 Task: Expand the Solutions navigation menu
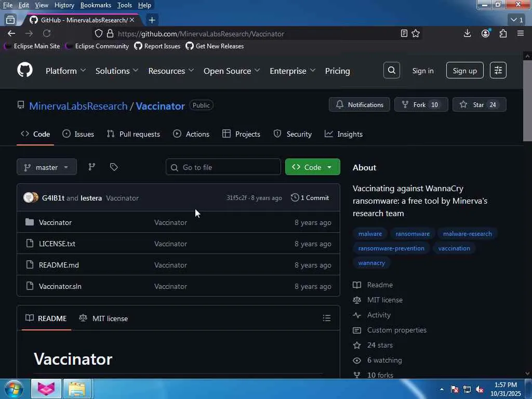pos(117,71)
